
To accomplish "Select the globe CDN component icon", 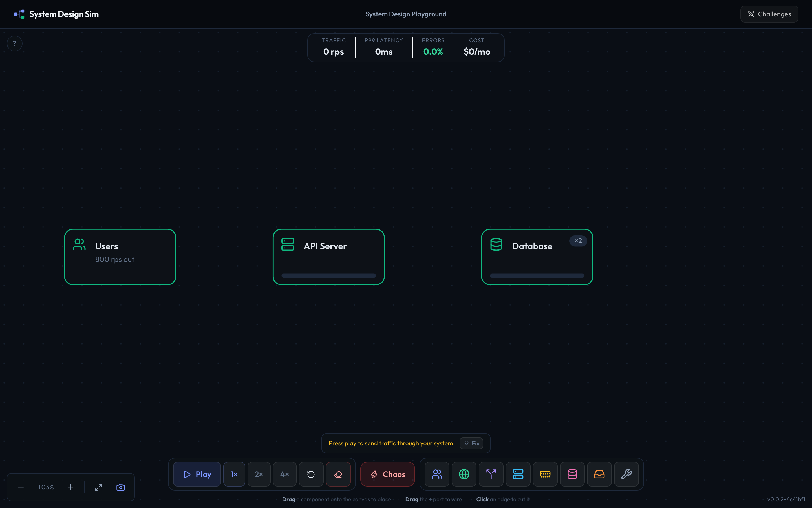I will coord(464,474).
